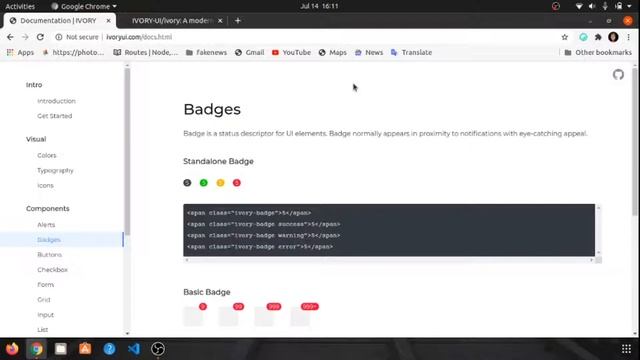Open Translate bookmark
This screenshot has width=640, height=360.
(x=411, y=53)
